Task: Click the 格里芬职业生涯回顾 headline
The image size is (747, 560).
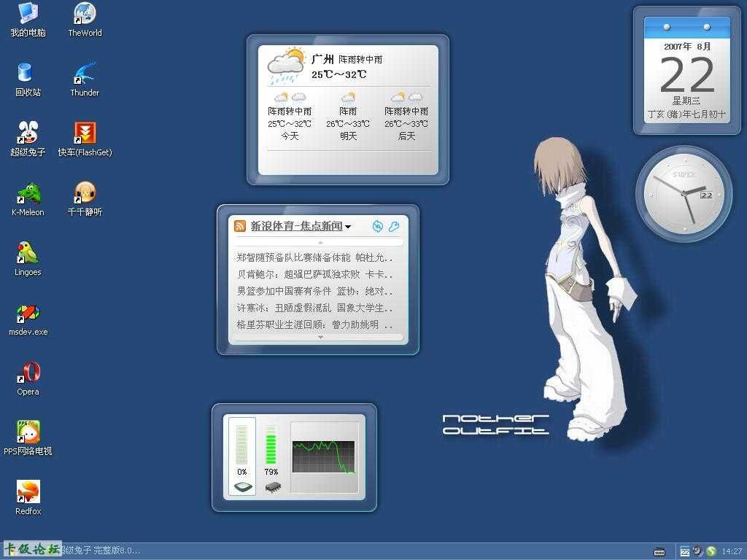Action: [x=309, y=324]
